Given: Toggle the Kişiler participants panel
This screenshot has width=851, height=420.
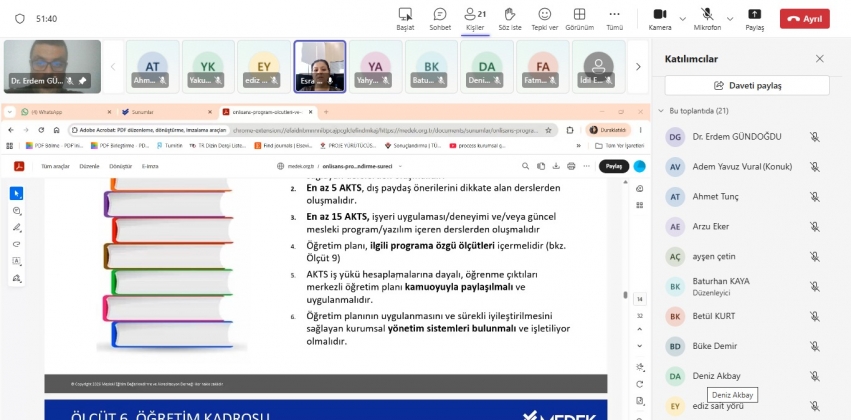Looking at the screenshot, I should (475, 19).
